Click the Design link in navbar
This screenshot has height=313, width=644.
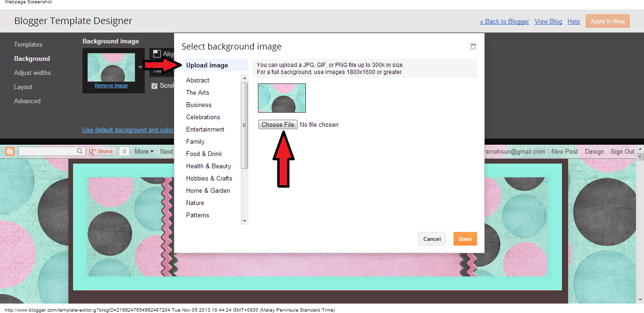594,151
